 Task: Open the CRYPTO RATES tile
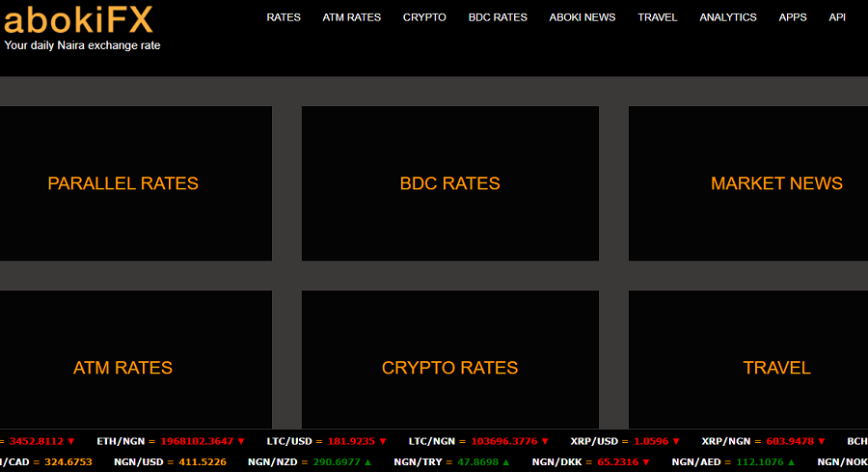449,368
